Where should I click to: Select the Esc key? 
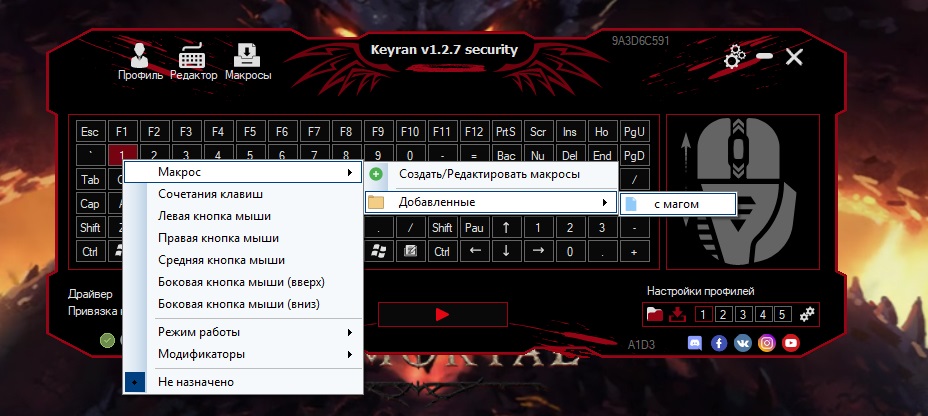point(90,131)
